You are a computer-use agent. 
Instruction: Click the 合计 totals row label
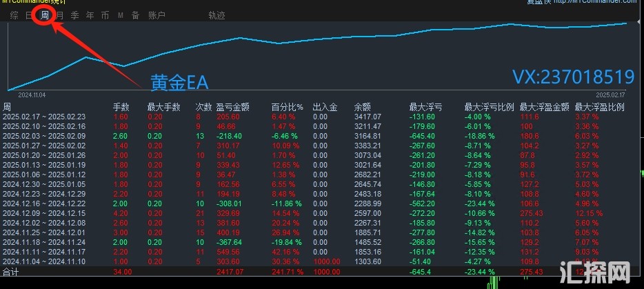tap(11, 272)
